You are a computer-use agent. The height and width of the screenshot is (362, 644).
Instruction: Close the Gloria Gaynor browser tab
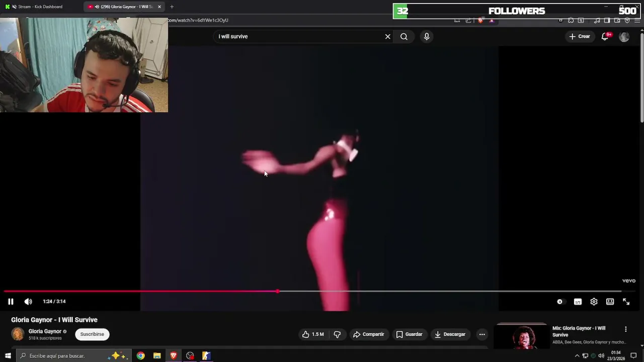(x=159, y=7)
